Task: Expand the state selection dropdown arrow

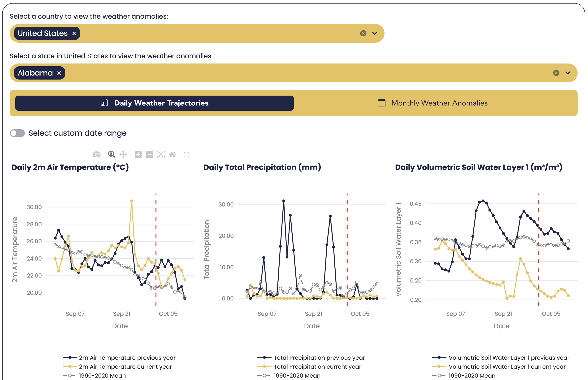Action: click(x=568, y=73)
